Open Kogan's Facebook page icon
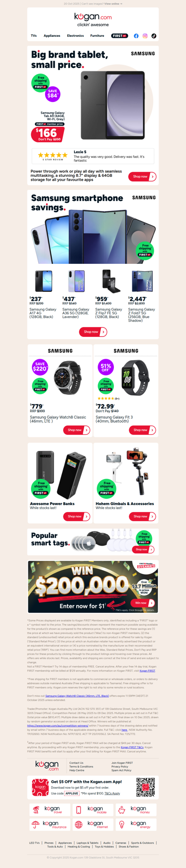The width and height of the screenshot is (186, 868). pyautogui.click(x=136, y=36)
